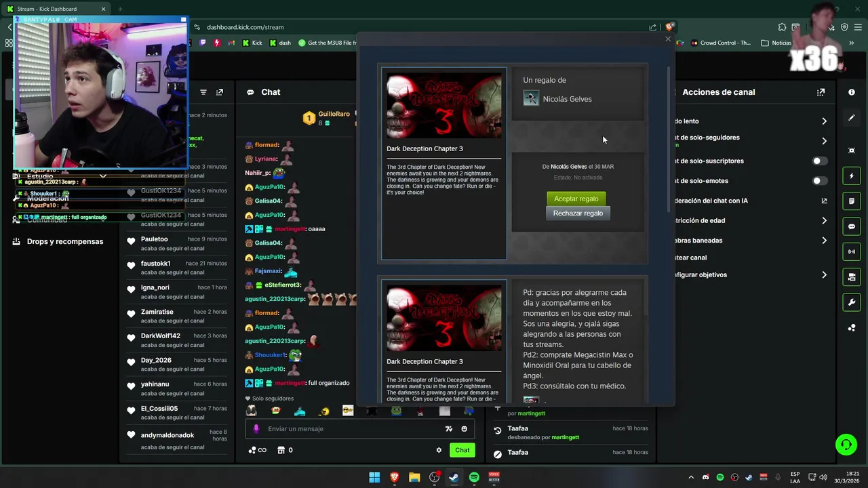Open OBS Studio from the taskbar
This screenshot has height=488, width=868.
tap(434, 477)
